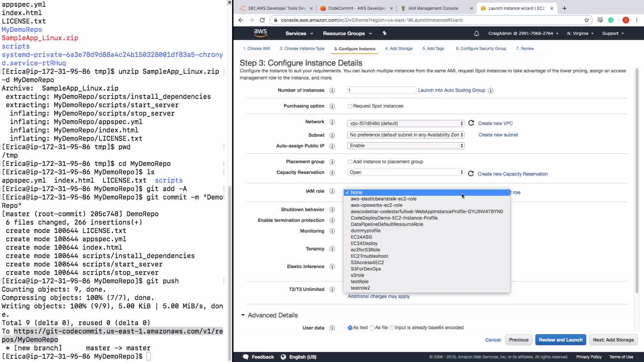Click the pin shortcut icon in navbar
644x362 pixels.
(x=384, y=33)
